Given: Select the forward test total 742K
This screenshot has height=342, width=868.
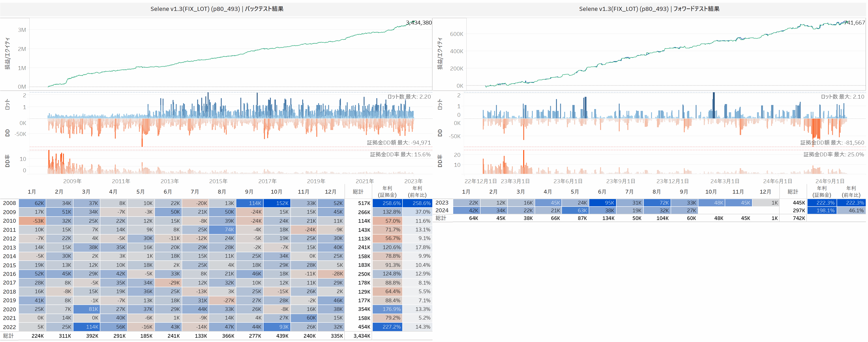Looking at the screenshot, I should click(799, 218).
